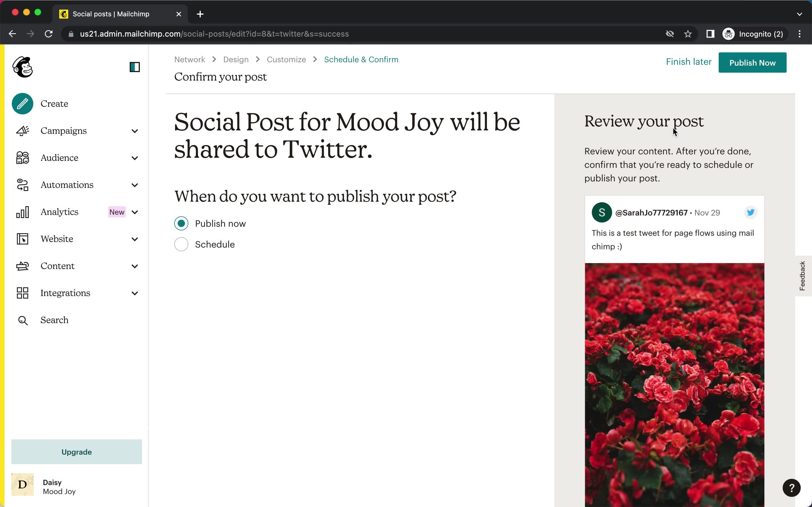
Task: Click the Schedule & Confirm breadcrumb tab
Action: 361,59
